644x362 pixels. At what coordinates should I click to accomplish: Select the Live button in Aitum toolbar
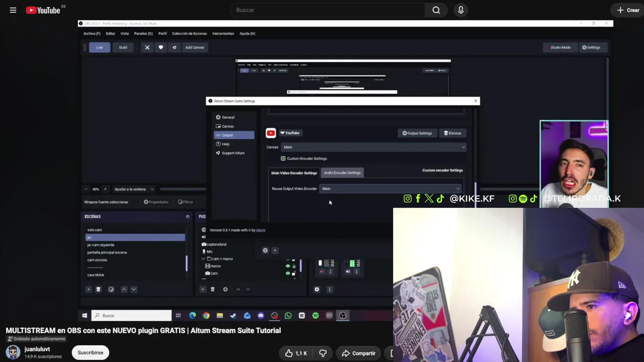[100, 47]
